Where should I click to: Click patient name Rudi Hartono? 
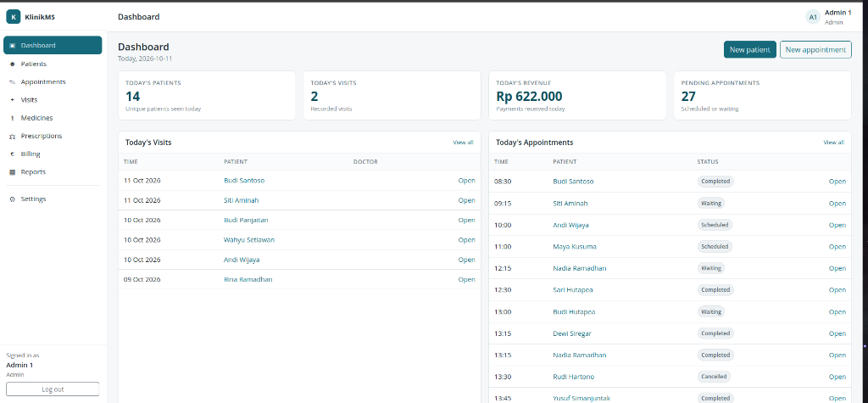click(x=574, y=377)
